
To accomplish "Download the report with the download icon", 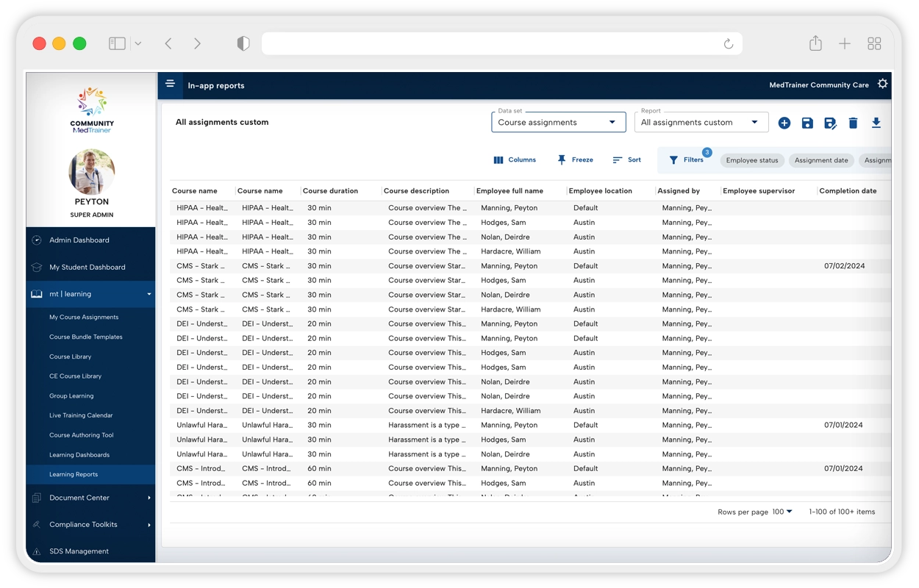I will click(876, 123).
